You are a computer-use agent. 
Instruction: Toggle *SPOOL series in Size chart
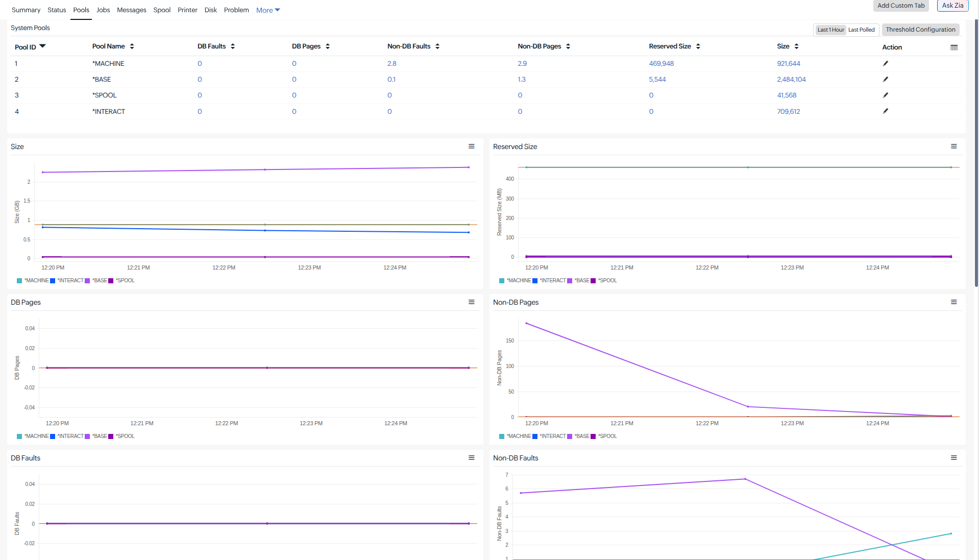point(121,280)
